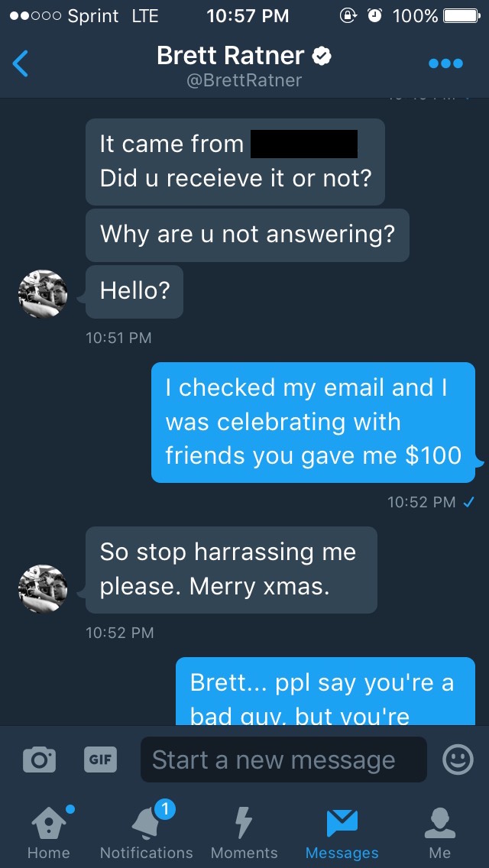Tap the avatar beside 'Merry xmas' message
This screenshot has height=868, width=489.
coord(43,588)
